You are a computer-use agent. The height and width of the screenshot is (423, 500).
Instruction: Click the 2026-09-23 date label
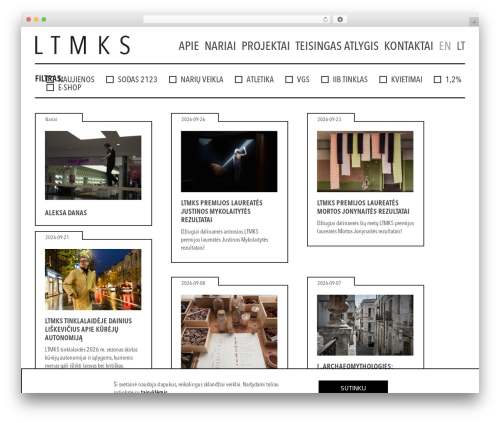pyautogui.click(x=329, y=119)
